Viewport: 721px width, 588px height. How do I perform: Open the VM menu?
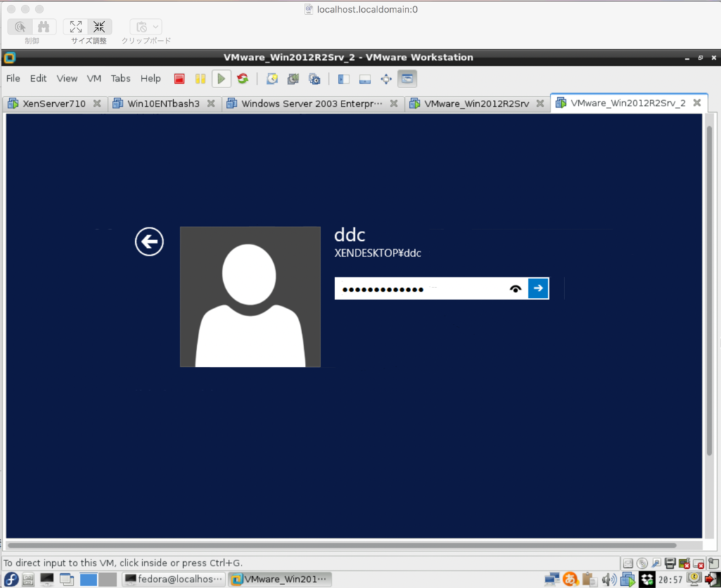[94, 78]
